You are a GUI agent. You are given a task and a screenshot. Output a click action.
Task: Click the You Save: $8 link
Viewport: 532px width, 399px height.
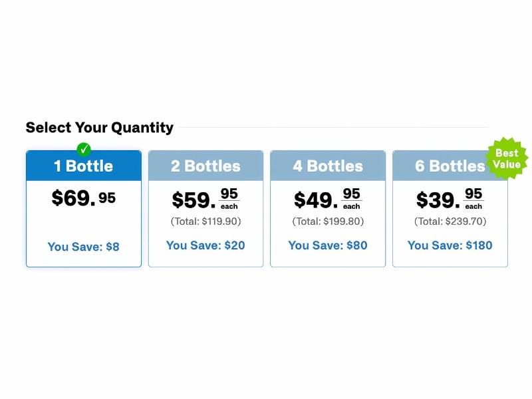(x=84, y=247)
